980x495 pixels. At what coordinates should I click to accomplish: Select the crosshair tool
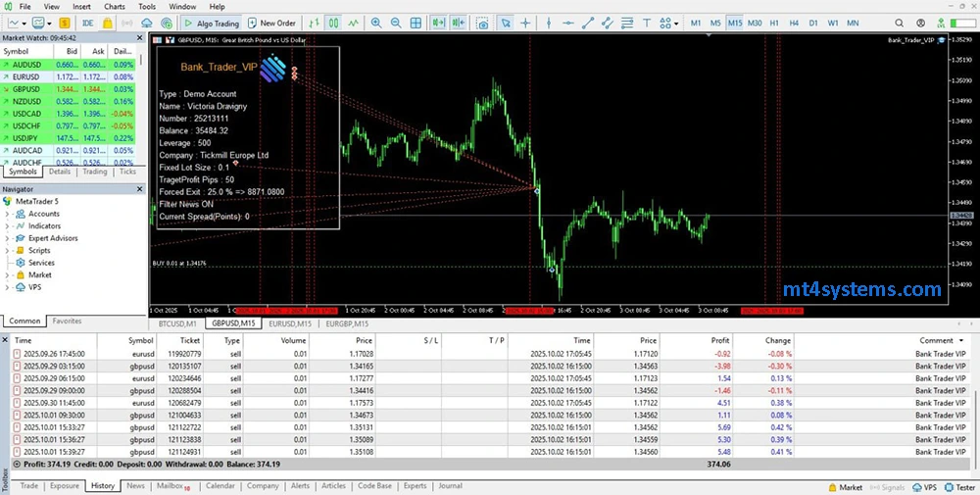(x=525, y=24)
